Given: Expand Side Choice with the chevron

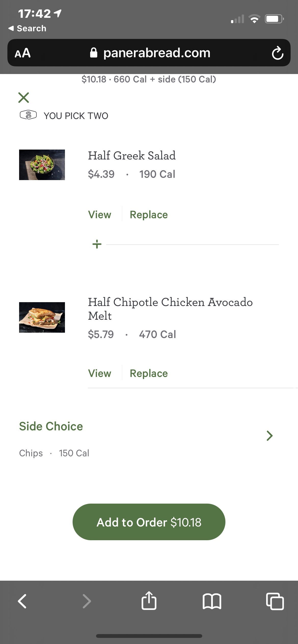Looking at the screenshot, I should click(x=269, y=436).
